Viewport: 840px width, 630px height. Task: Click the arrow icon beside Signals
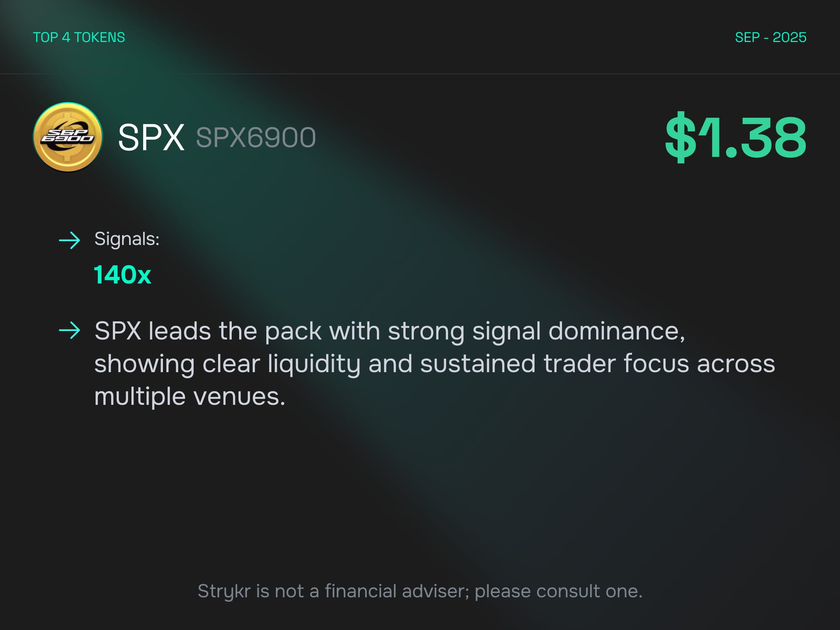(69, 240)
